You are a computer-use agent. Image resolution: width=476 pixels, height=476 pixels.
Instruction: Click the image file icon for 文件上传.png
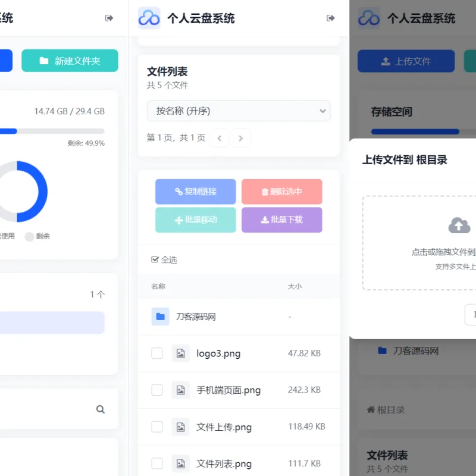(181, 427)
